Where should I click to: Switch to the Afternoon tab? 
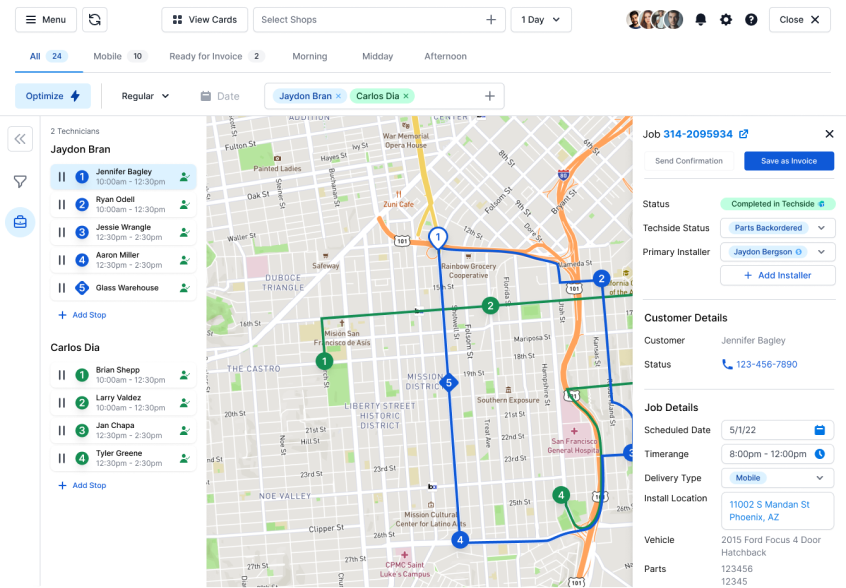point(445,57)
